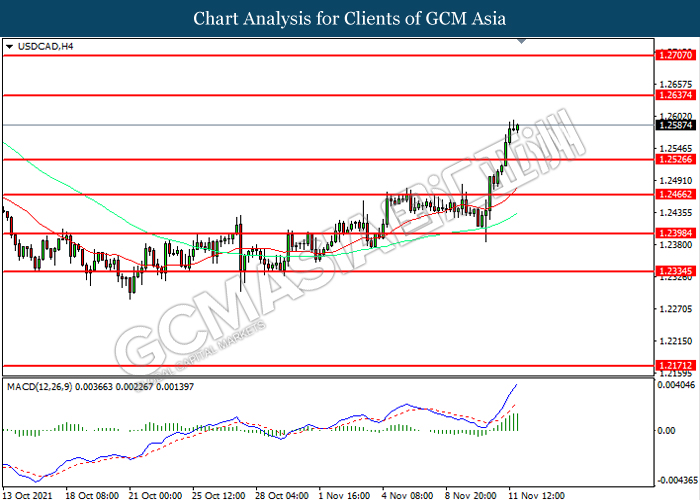Click the 4 Nov 08:00 time label

[408, 495]
